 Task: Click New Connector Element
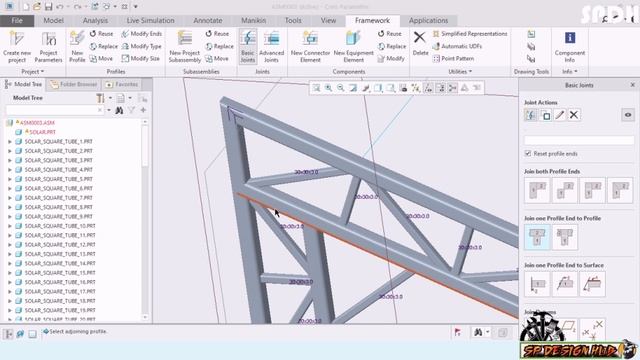pyautogui.click(x=310, y=47)
